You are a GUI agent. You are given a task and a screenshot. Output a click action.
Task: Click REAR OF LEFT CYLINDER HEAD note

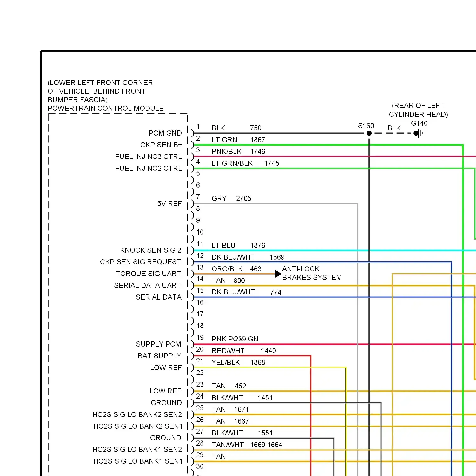click(418, 110)
